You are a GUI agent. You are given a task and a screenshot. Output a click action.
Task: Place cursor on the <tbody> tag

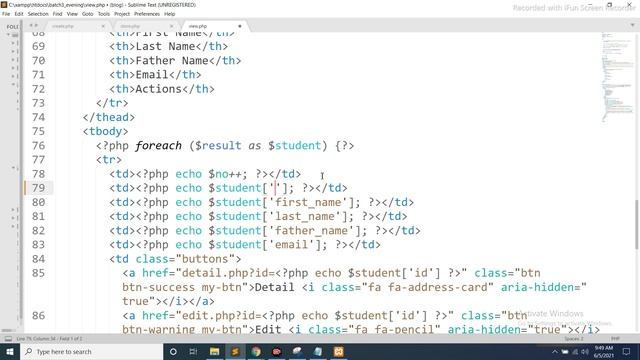(x=105, y=131)
